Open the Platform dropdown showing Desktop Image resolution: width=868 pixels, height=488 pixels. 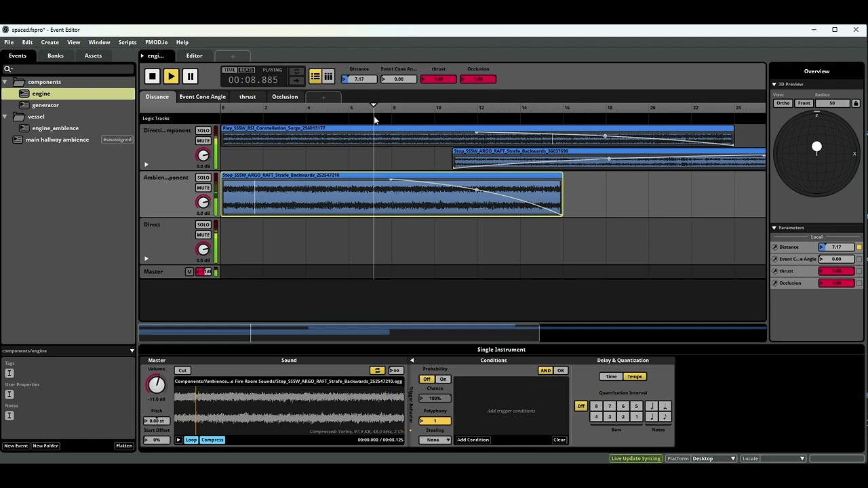click(x=713, y=459)
